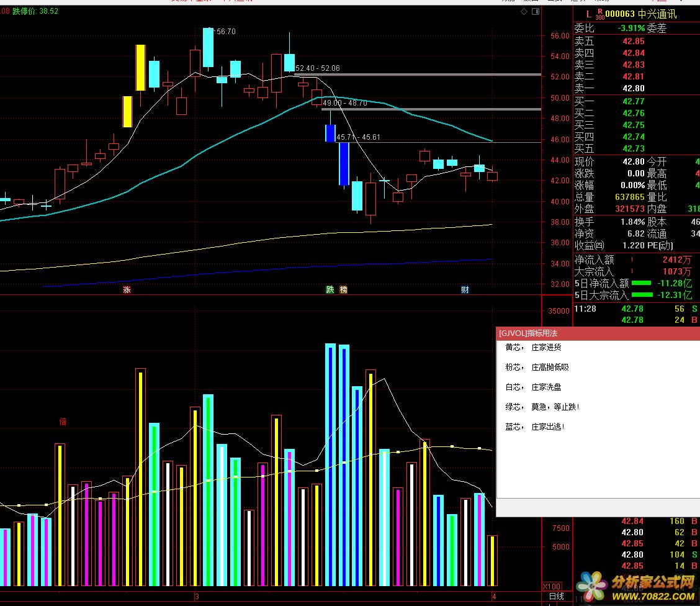
Task: Click the green 跌 event marker
Action: coord(330,290)
